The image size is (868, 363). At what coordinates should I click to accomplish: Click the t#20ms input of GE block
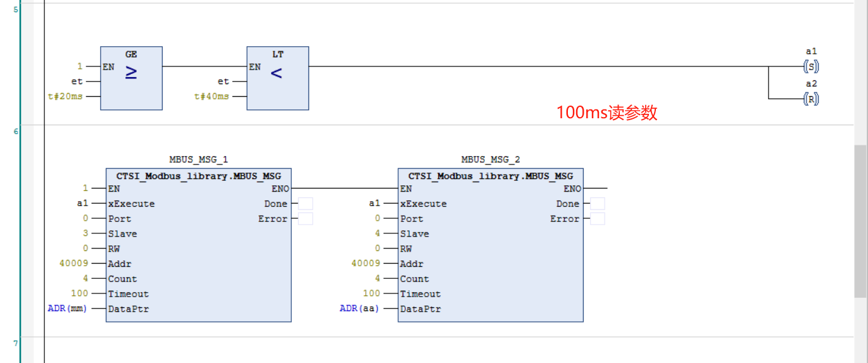point(65,97)
